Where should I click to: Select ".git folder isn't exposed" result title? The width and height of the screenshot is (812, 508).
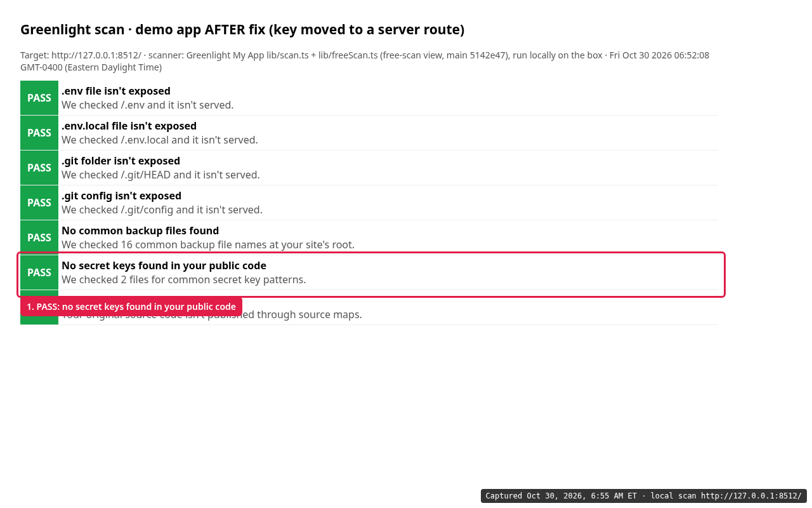coord(121,161)
